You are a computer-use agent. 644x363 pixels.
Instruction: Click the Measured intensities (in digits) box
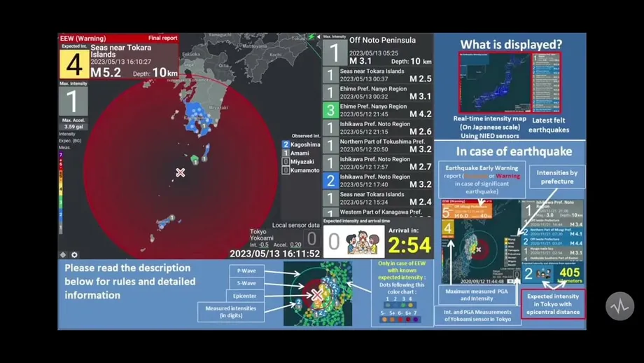tap(231, 312)
